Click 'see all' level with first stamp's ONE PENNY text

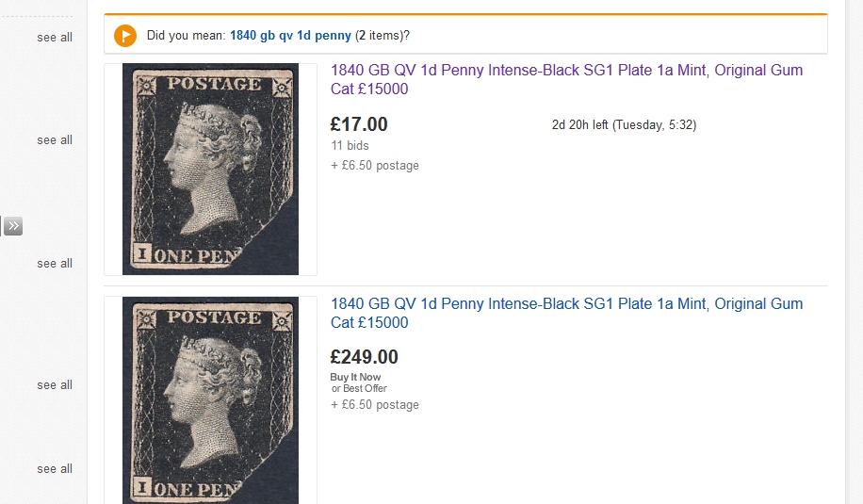[55, 264]
